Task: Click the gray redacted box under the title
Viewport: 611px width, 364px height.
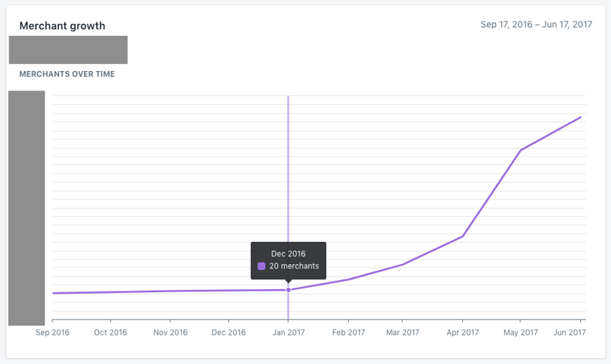Action: [68, 50]
